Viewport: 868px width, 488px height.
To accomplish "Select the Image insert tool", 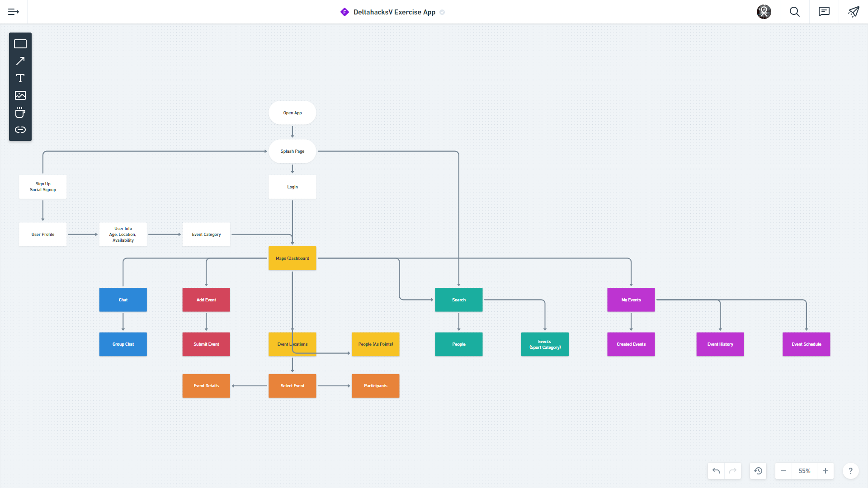I will tap(20, 95).
